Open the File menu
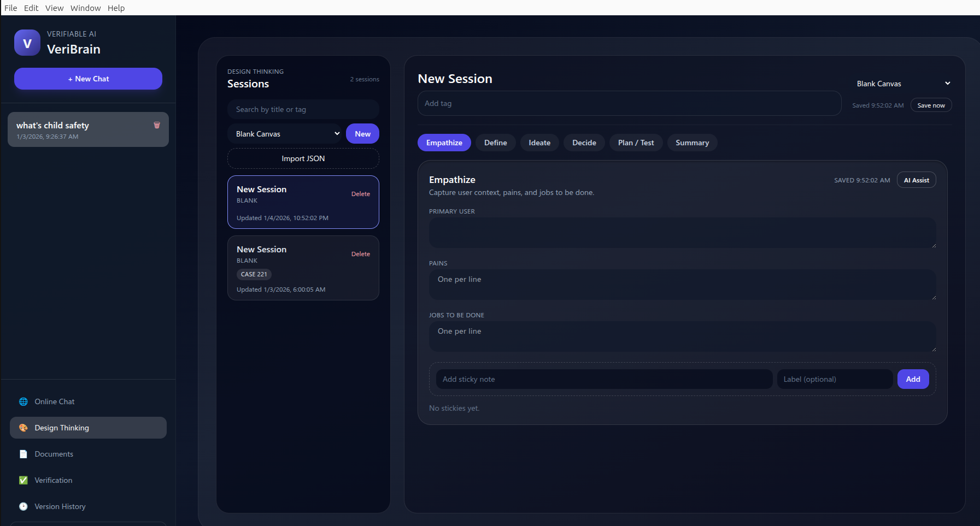The height and width of the screenshot is (526, 980). (x=11, y=8)
